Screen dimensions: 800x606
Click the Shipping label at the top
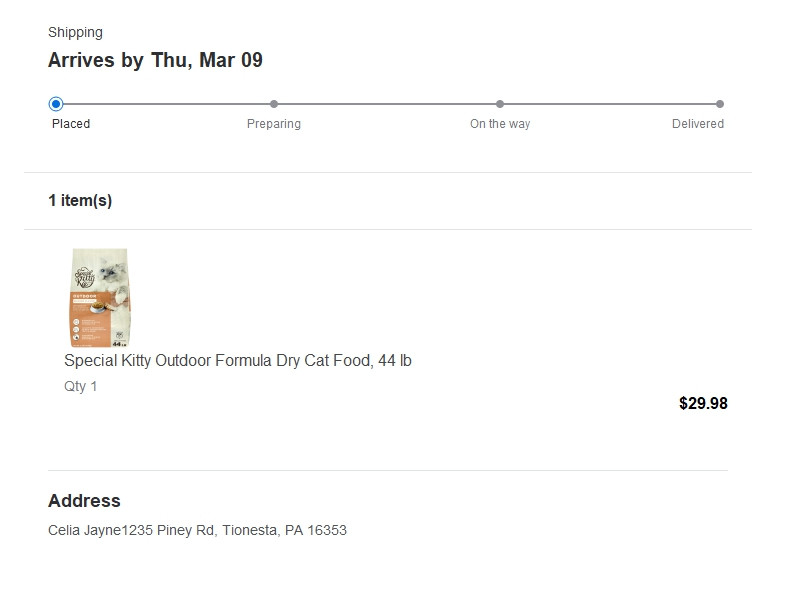point(75,33)
